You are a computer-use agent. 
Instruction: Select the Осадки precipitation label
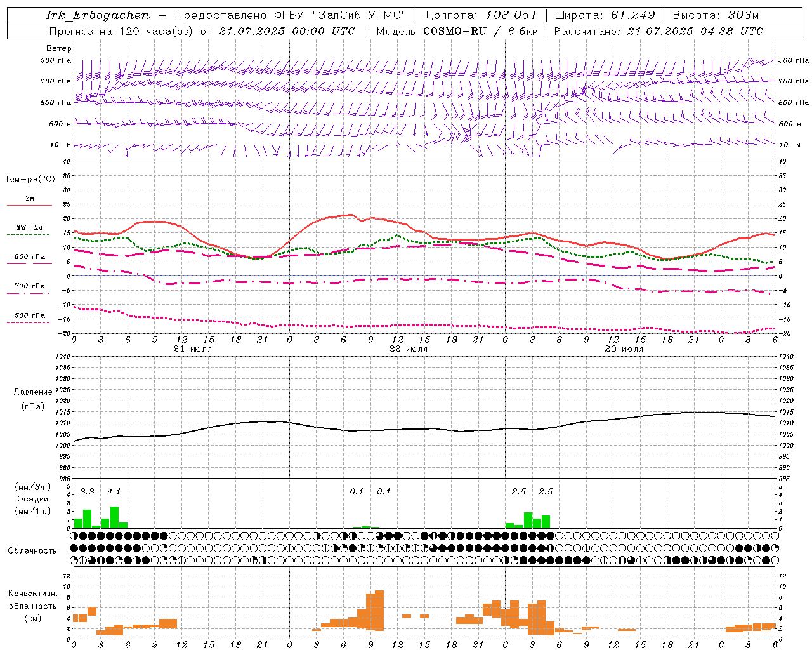pos(33,499)
